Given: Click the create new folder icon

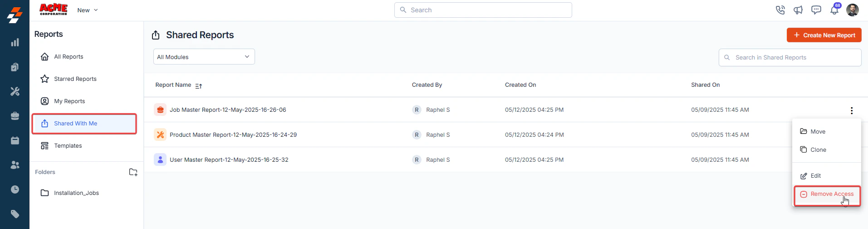Looking at the screenshot, I should point(133,172).
